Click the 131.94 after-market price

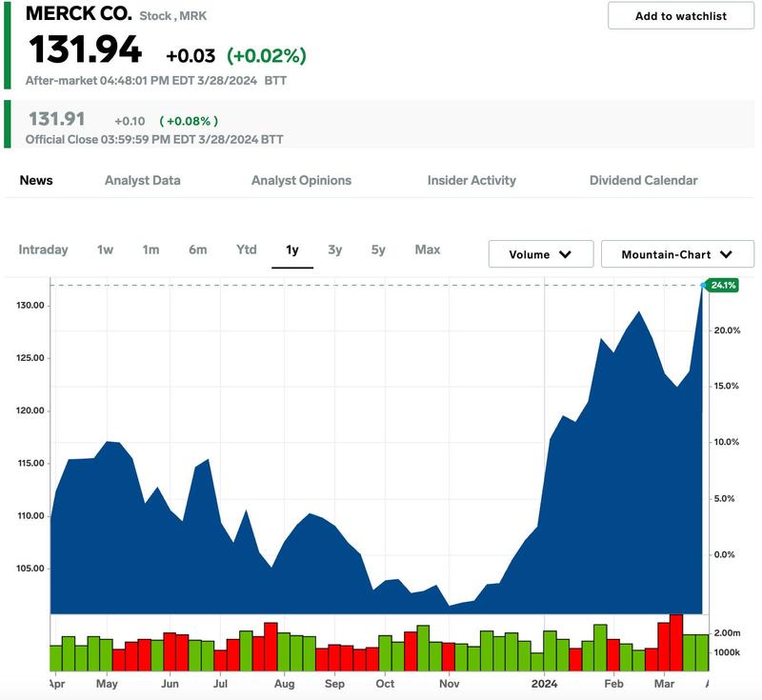86,50
